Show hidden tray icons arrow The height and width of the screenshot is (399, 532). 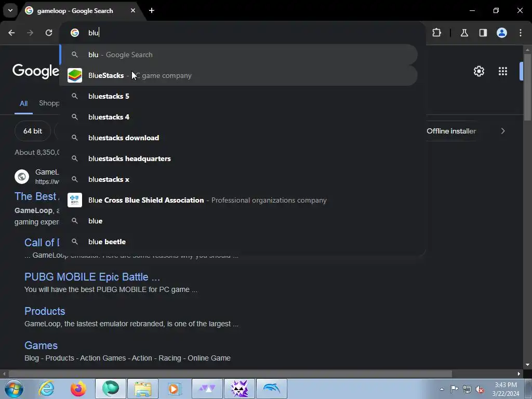coord(442,389)
